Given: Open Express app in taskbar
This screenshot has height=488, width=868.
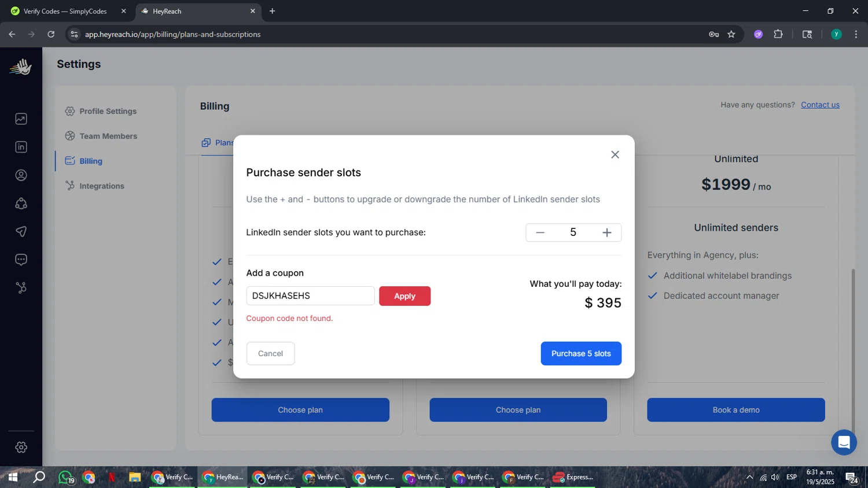Looking at the screenshot, I should (x=573, y=478).
